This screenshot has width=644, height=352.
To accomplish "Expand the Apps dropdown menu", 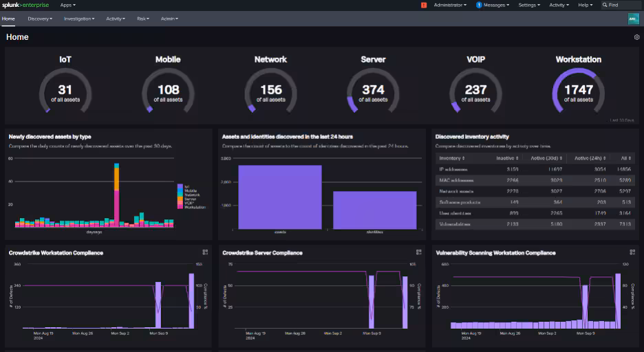I will point(68,5).
